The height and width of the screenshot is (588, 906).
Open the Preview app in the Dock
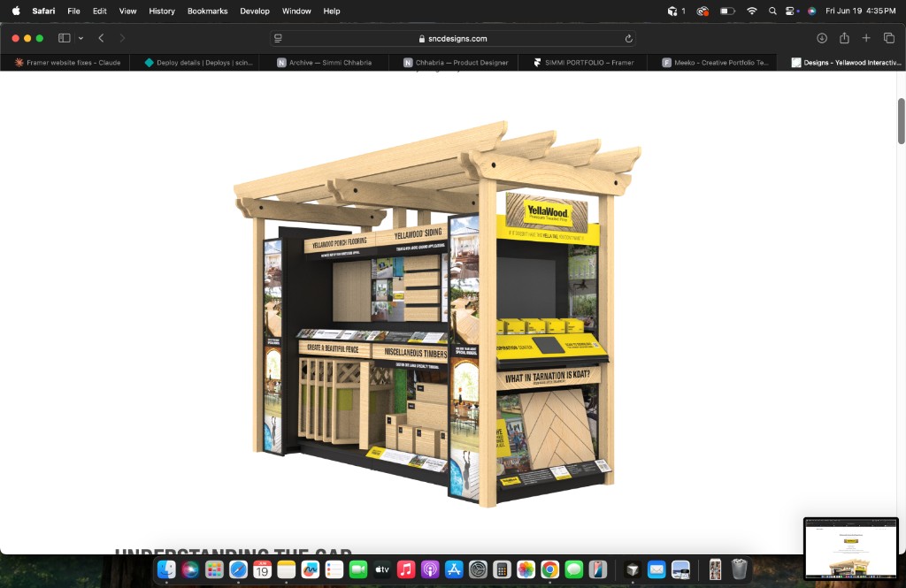click(x=680, y=570)
